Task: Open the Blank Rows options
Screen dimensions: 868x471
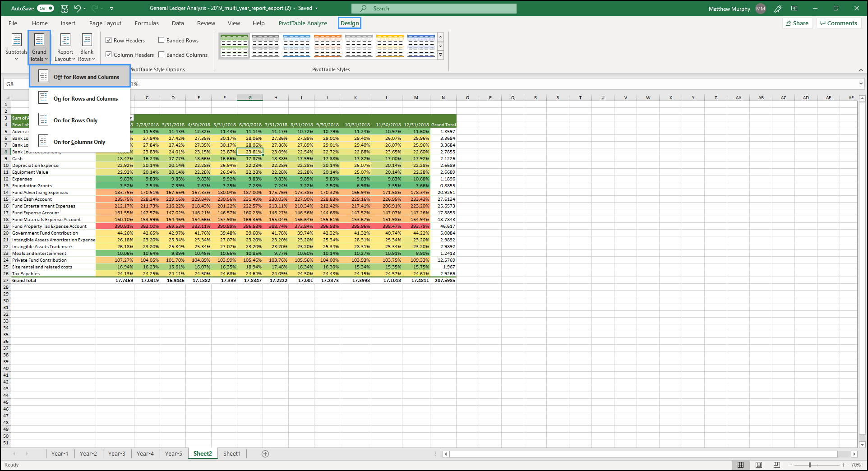Action: (87, 46)
